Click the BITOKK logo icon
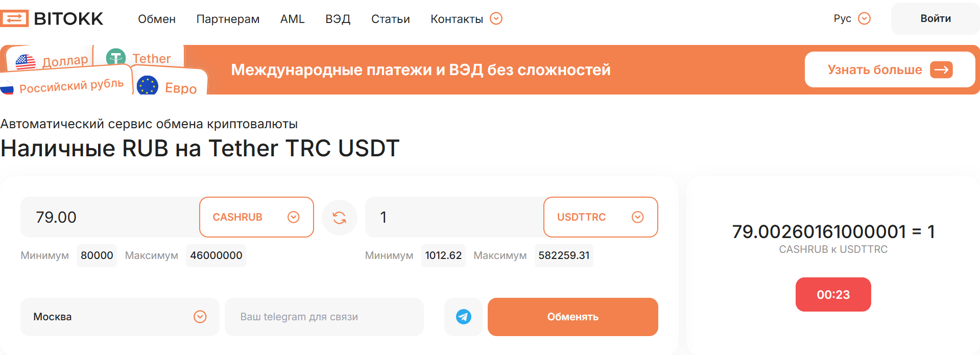This screenshot has height=355, width=980. [x=15, y=18]
